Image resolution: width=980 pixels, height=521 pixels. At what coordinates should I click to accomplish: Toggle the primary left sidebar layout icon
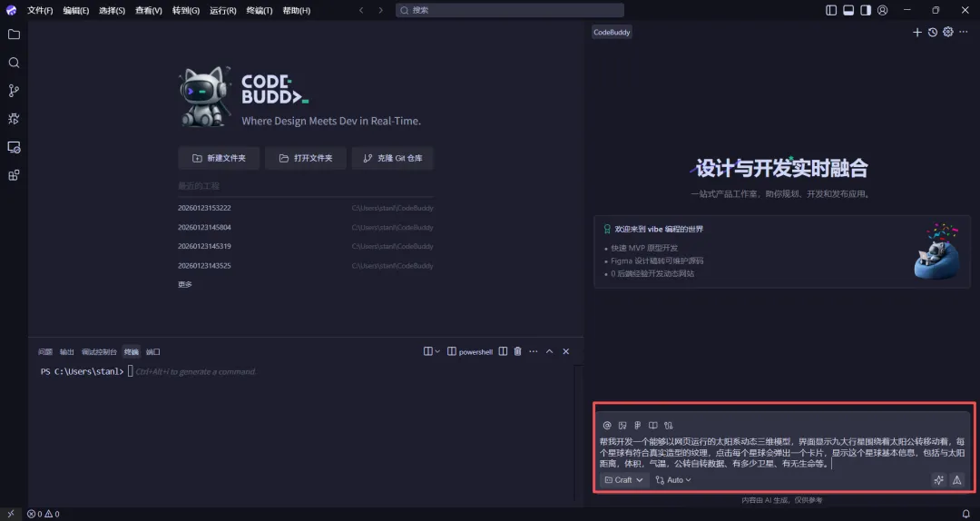pos(831,10)
